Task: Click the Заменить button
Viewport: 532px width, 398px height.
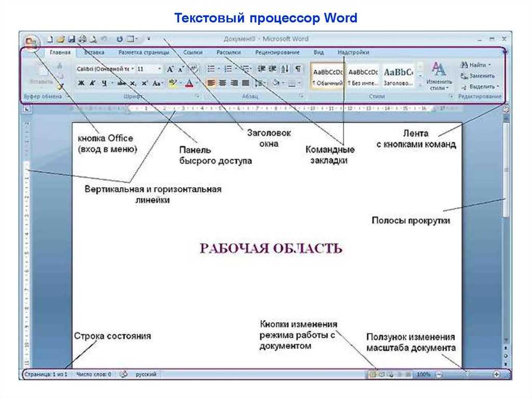Action: (x=478, y=76)
